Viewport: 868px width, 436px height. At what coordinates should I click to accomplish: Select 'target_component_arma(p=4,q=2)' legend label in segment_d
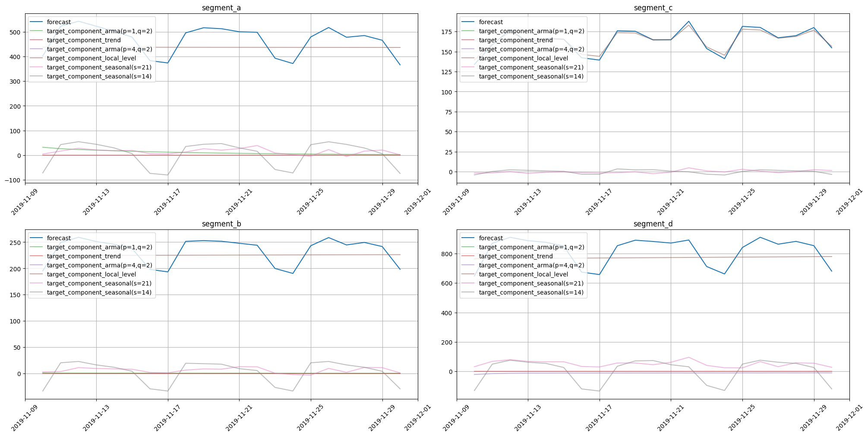tap(531, 265)
